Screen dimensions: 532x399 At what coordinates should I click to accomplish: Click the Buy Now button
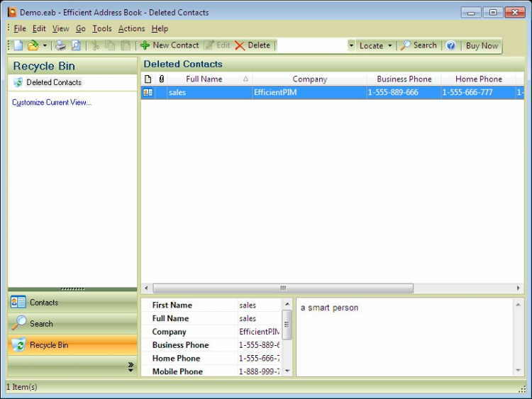pyautogui.click(x=482, y=46)
